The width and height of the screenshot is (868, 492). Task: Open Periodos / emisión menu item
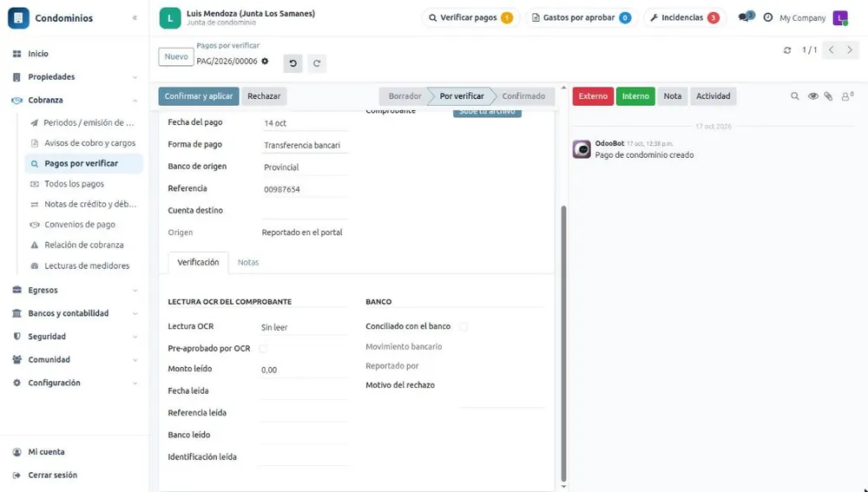coord(83,123)
